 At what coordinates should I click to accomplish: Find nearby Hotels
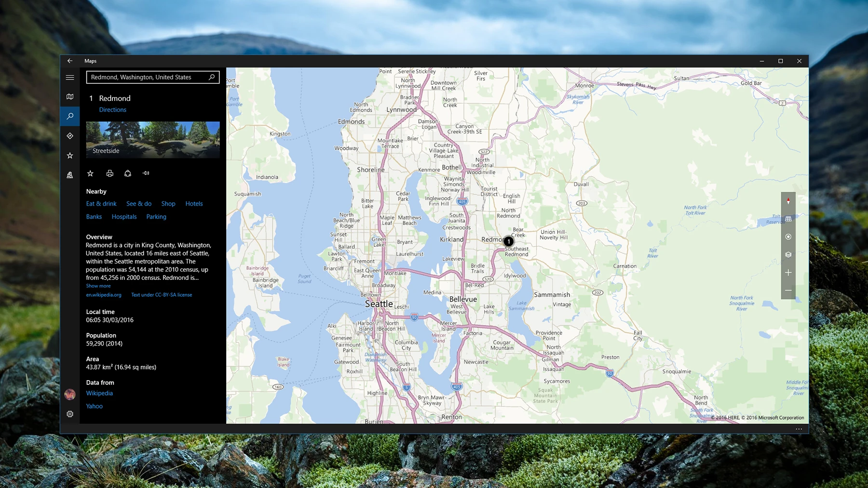(x=194, y=204)
